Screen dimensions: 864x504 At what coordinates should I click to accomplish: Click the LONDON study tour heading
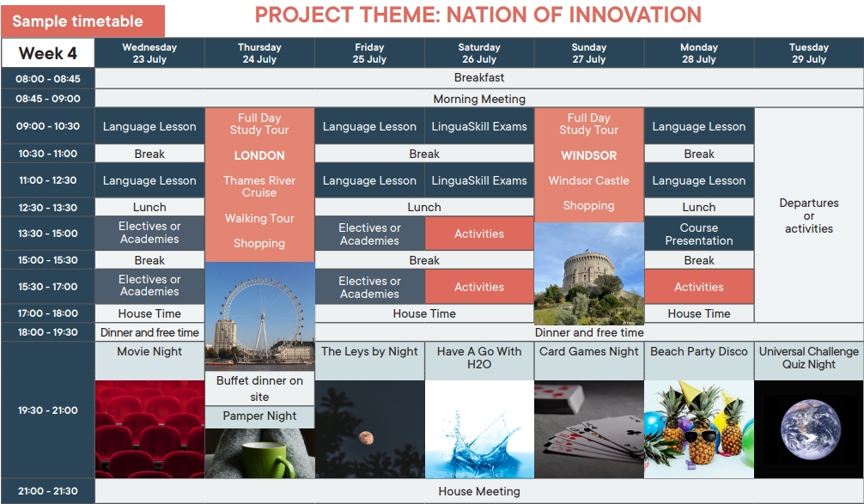point(259,155)
